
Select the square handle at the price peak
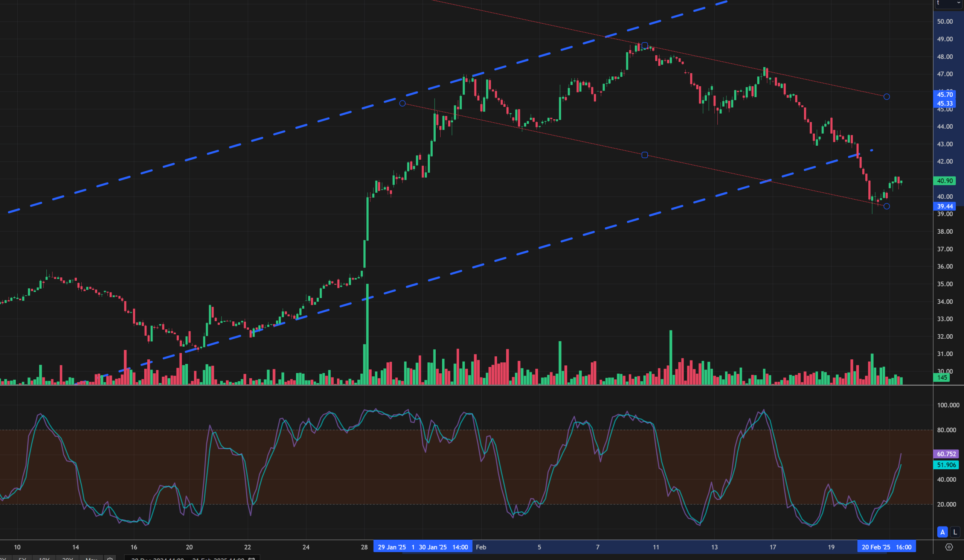click(x=645, y=46)
